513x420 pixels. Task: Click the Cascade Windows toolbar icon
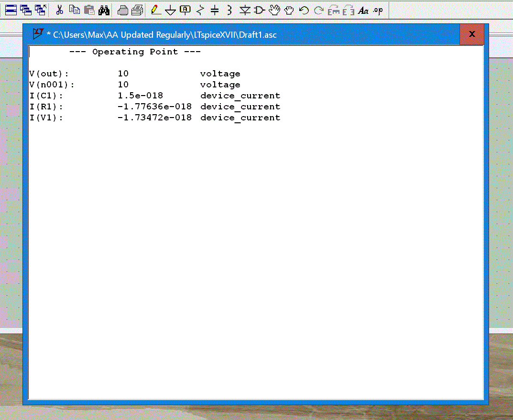pos(26,10)
